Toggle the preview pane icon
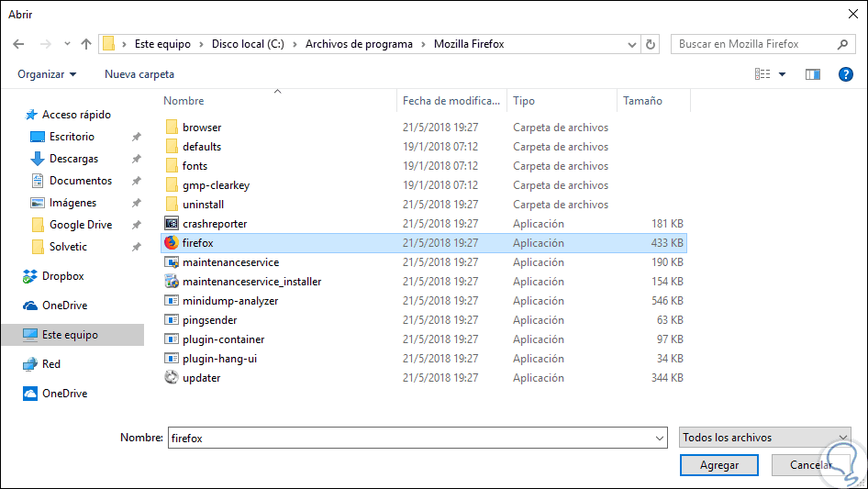This screenshot has width=868, height=489. click(x=812, y=74)
